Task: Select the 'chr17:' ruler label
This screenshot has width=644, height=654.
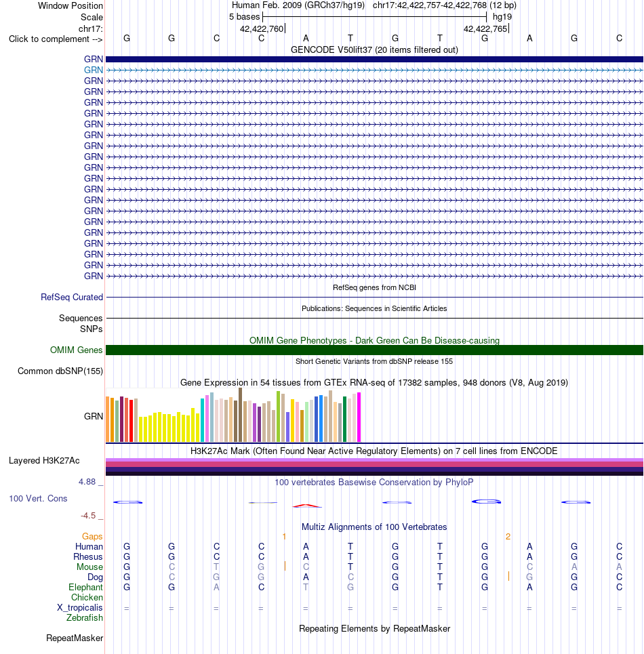Action: point(91,28)
